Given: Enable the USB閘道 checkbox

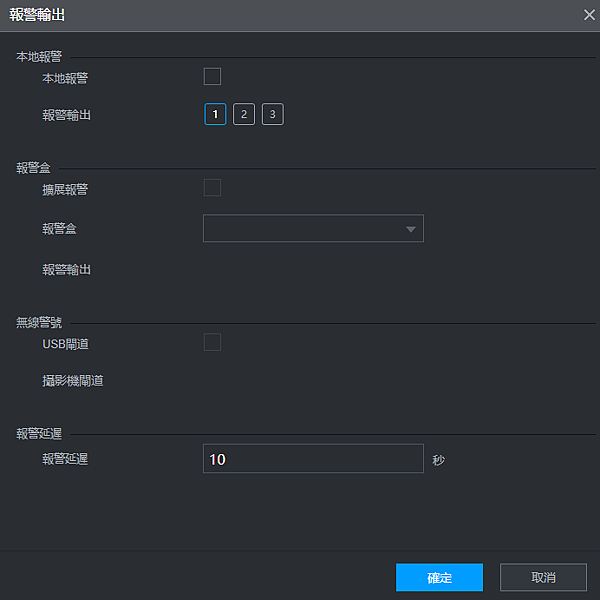Looking at the screenshot, I should click(x=212, y=342).
